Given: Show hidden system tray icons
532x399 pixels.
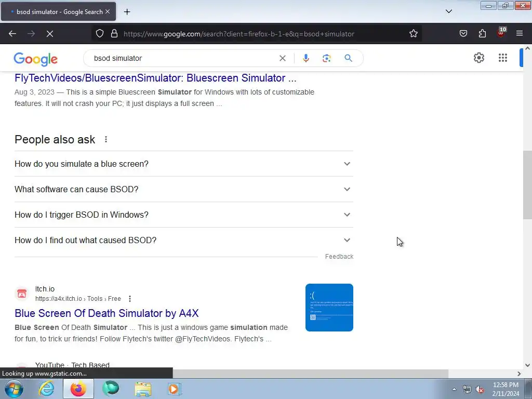Looking at the screenshot, I should [x=454, y=389].
